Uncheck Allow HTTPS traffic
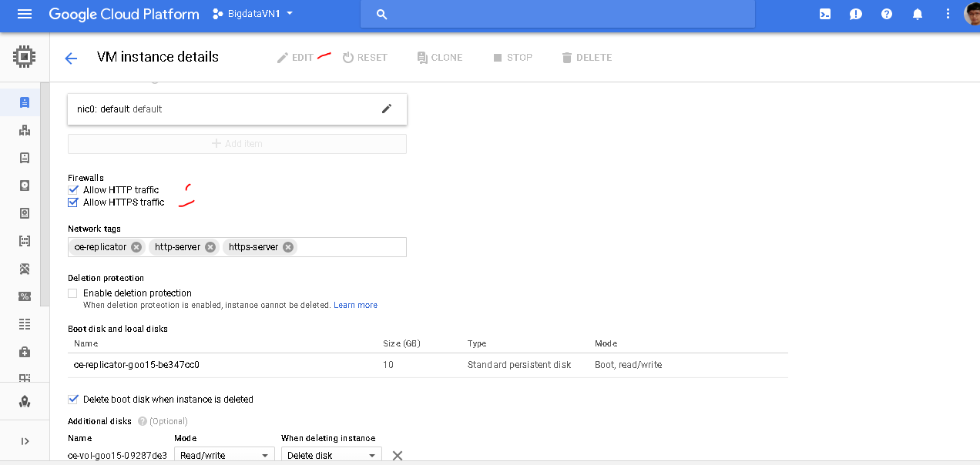Viewport: 980px width, 465px height. click(x=73, y=202)
